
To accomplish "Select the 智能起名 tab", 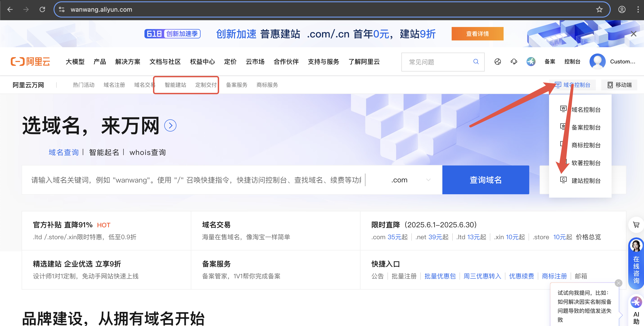I will (x=104, y=152).
